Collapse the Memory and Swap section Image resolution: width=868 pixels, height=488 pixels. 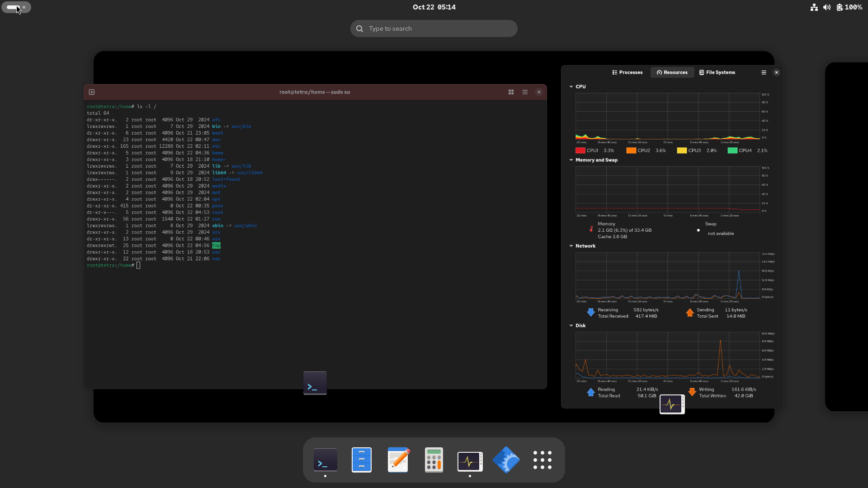[571, 160]
